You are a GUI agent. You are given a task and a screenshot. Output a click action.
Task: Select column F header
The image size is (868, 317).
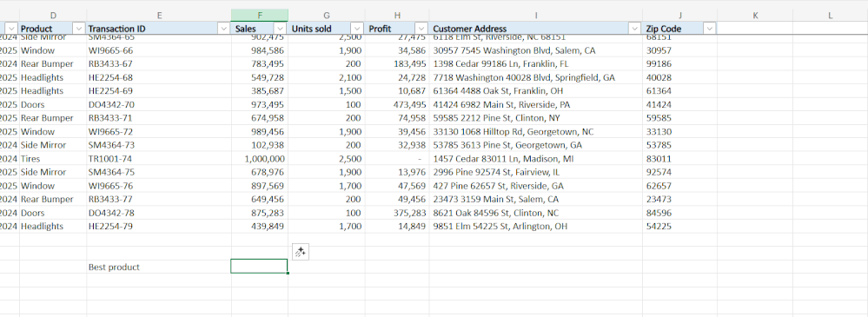click(x=260, y=16)
